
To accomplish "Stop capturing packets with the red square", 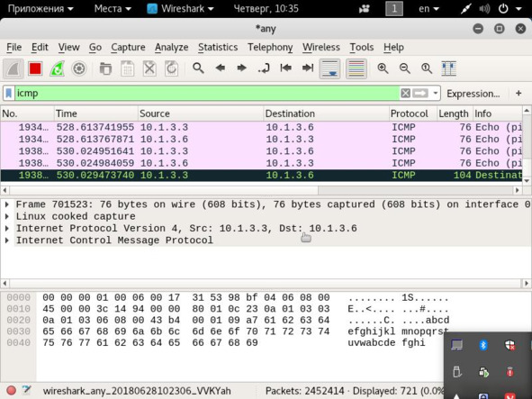I will point(35,68).
